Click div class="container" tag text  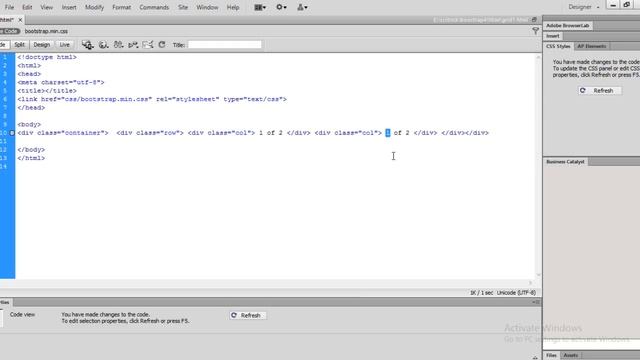tap(63, 133)
